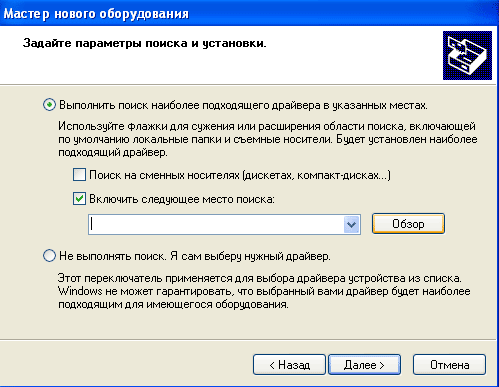Uncheck the 'Включить следующее место поиска' checkbox
Image resolution: width=499 pixels, height=387 pixels.
(79, 199)
